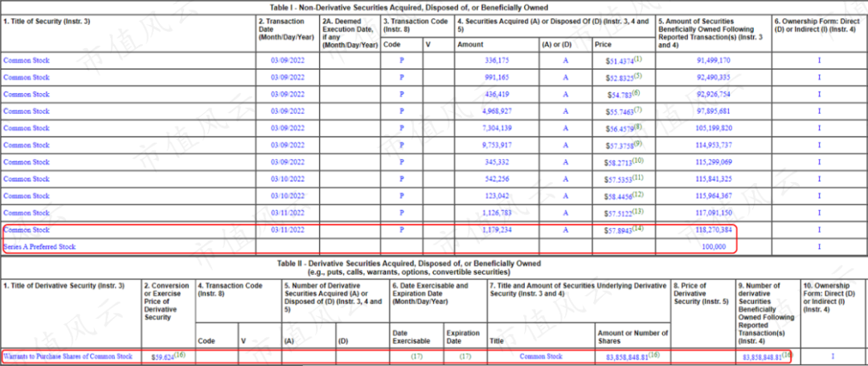Click the price $55.7463

(x=620, y=112)
